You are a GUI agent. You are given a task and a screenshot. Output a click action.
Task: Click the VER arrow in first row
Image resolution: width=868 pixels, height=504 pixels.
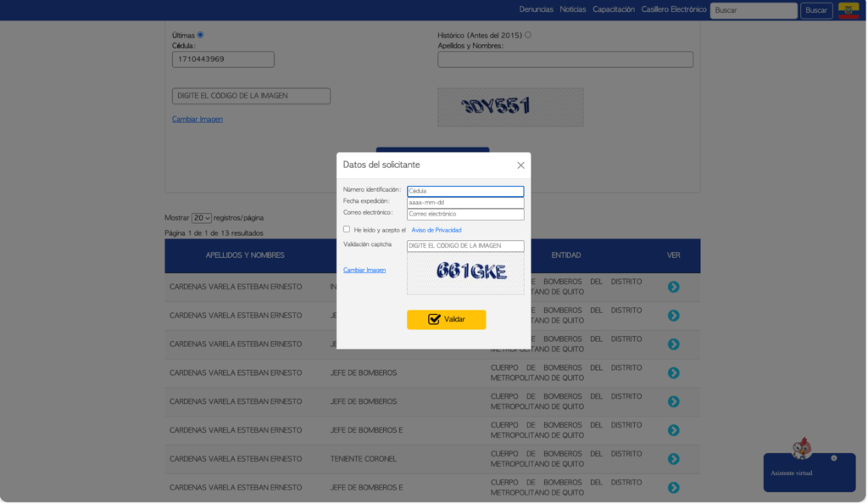click(x=673, y=287)
